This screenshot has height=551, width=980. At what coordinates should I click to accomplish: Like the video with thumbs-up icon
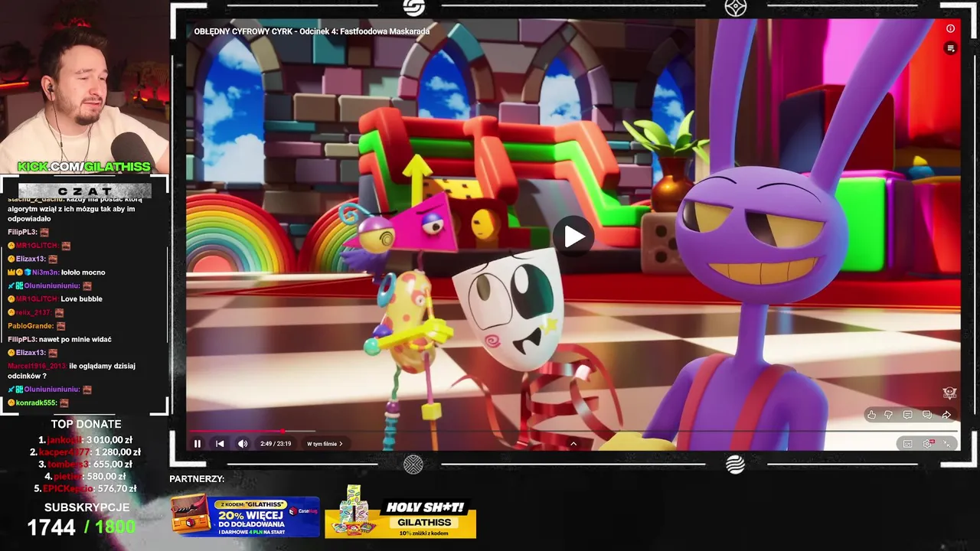pos(871,416)
